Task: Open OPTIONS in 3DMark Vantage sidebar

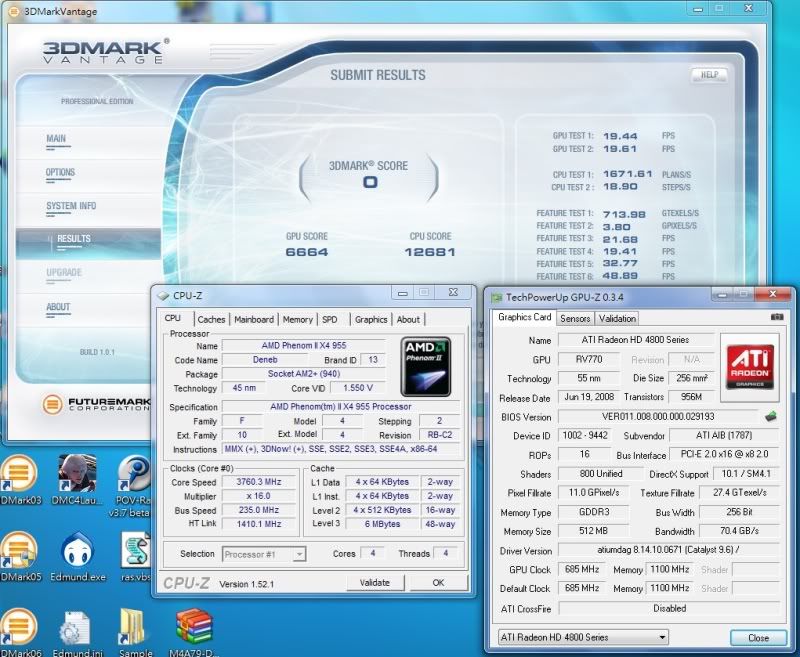Action: (60, 172)
